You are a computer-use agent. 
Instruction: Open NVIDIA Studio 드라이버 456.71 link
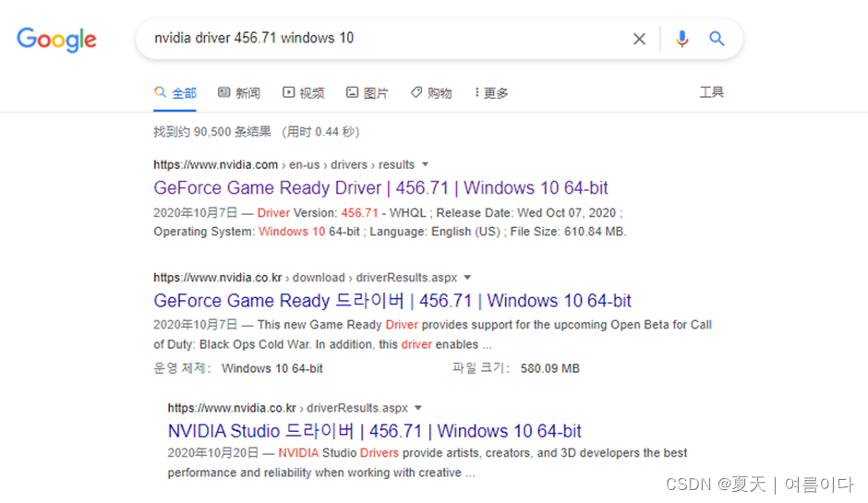375,431
